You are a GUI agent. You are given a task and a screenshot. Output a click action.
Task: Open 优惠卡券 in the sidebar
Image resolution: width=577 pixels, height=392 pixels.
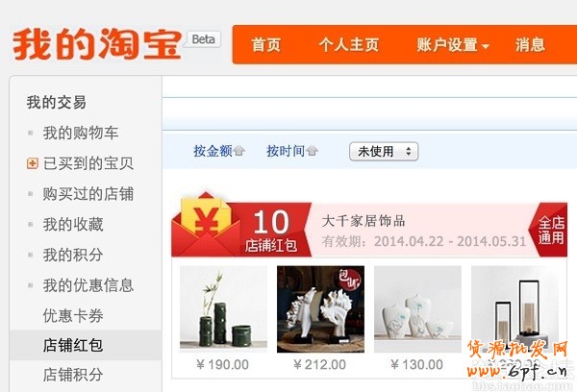tap(73, 315)
